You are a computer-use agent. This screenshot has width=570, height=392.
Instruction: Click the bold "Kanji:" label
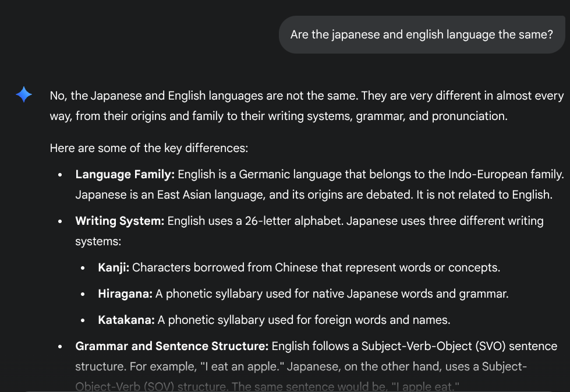click(114, 267)
